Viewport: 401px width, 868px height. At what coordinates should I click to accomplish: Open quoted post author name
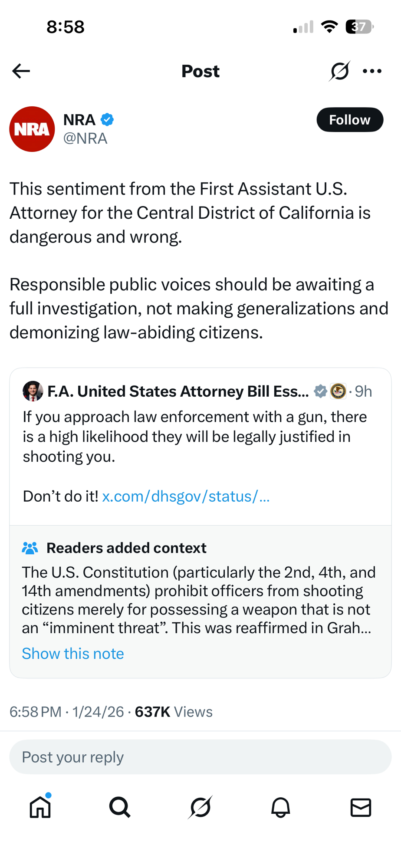pos(178,391)
